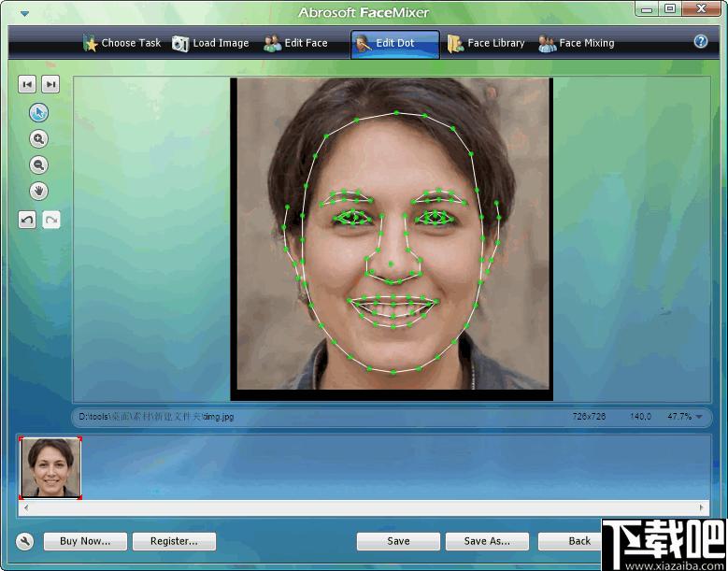728x571 pixels.
Task: Click the Back button
Action: pos(571,541)
